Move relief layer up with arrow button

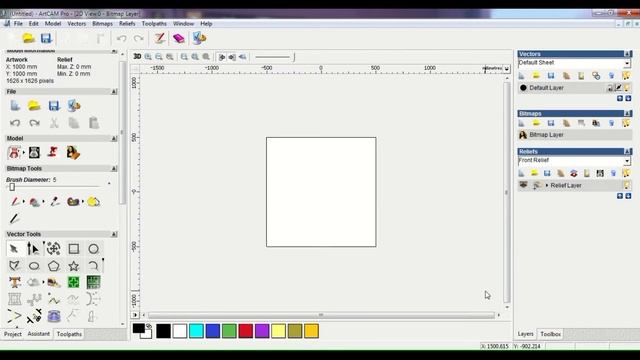coord(620,196)
